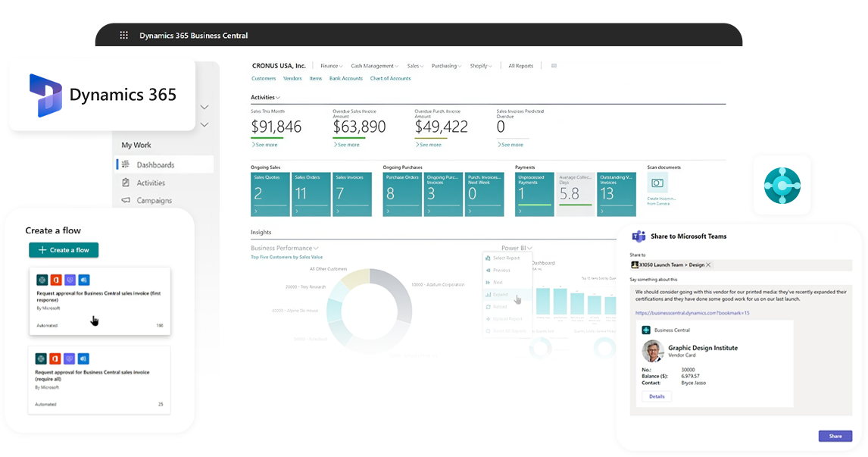
Task: Collapse the Activities section chevron
Action: (x=278, y=98)
